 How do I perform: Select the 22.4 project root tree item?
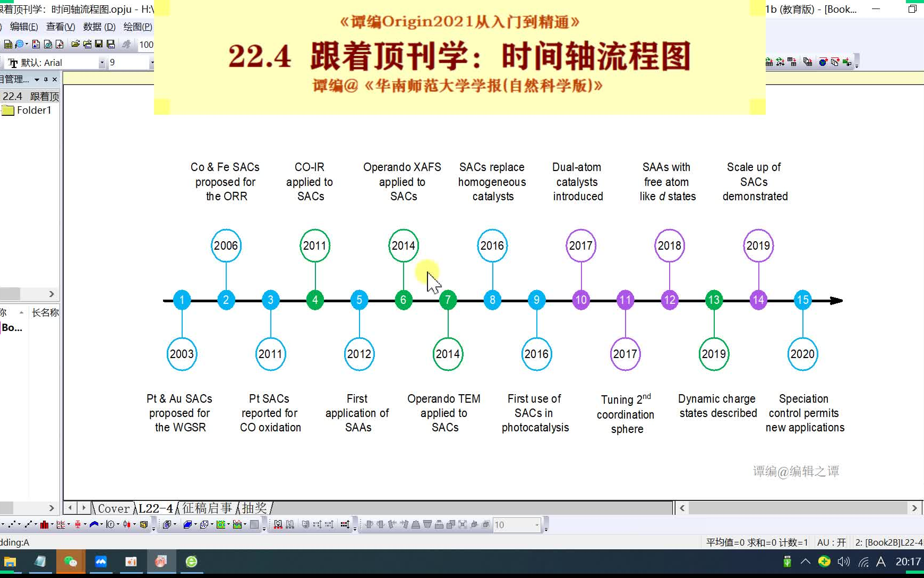(30, 96)
